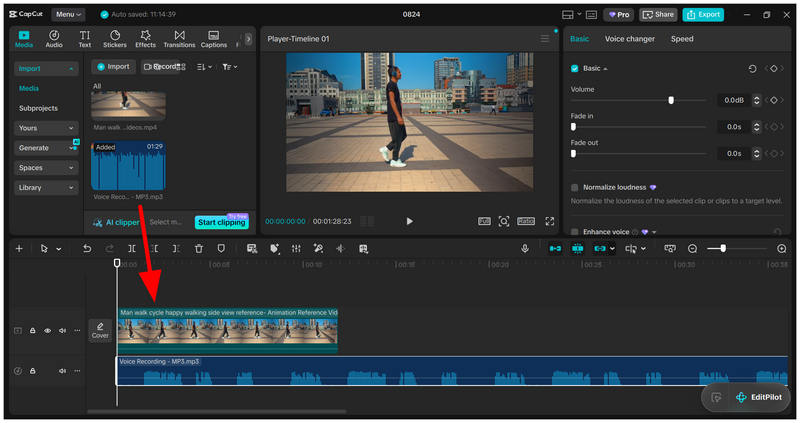The width and height of the screenshot is (800, 423).
Task: Click the timeline zoom slider handle
Action: point(723,248)
